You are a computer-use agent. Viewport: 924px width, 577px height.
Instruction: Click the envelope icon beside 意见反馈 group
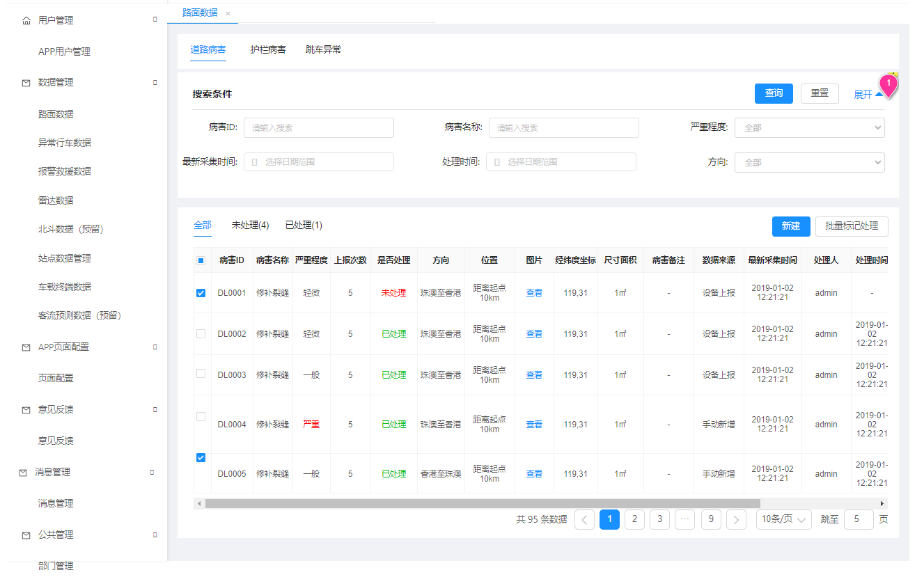click(x=26, y=410)
